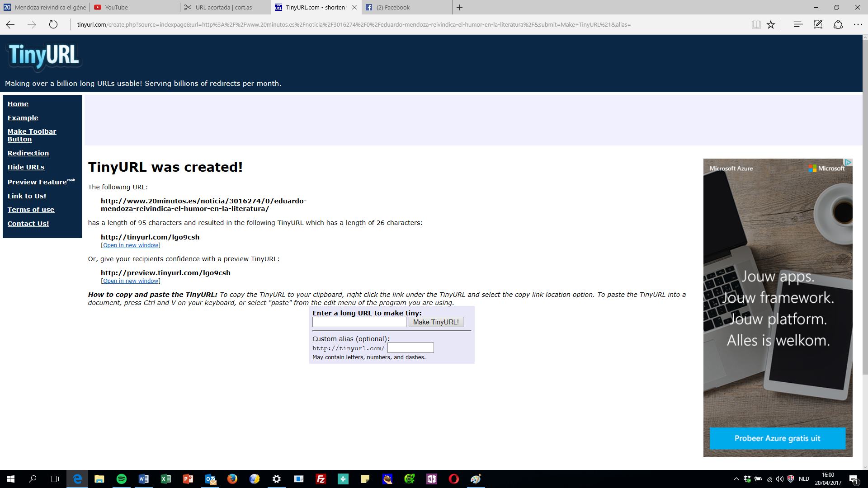The width and height of the screenshot is (868, 488).
Task: Click the long URL input field
Action: click(x=359, y=322)
